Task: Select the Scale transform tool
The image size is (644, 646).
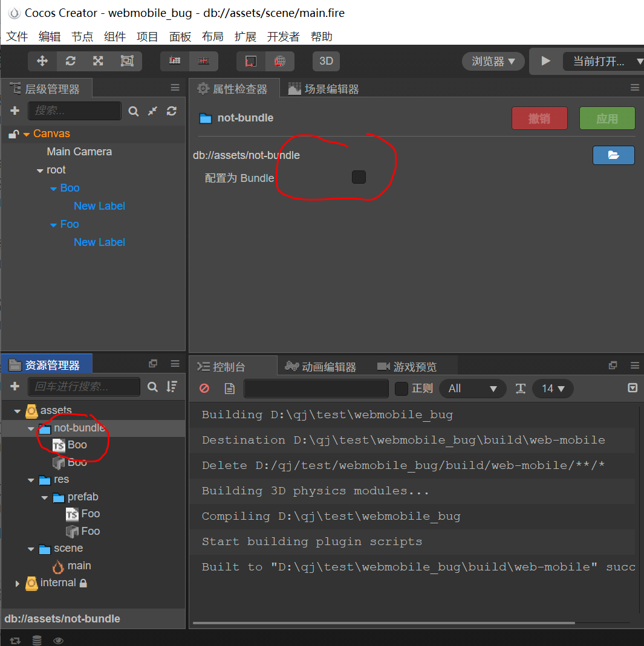Action: [98, 61]
